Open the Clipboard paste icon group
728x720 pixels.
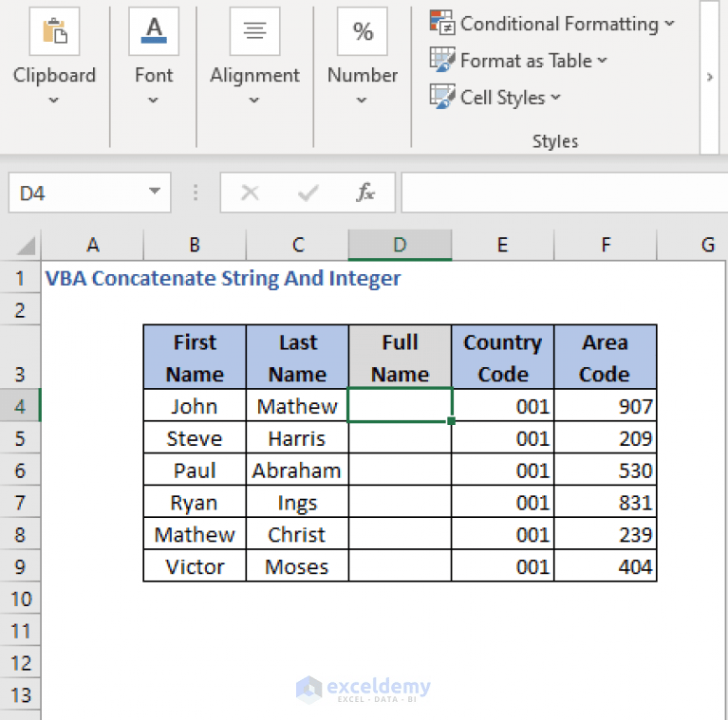(x=54, y=31)
